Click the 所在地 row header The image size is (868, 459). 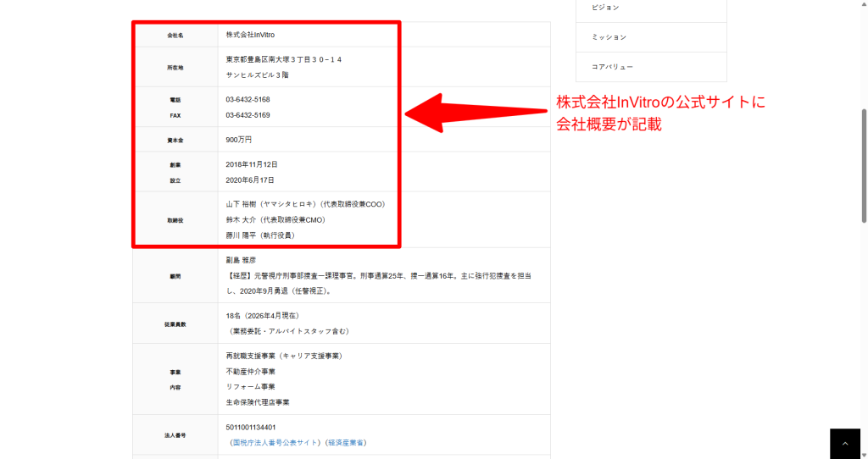(x=175, y=67)
